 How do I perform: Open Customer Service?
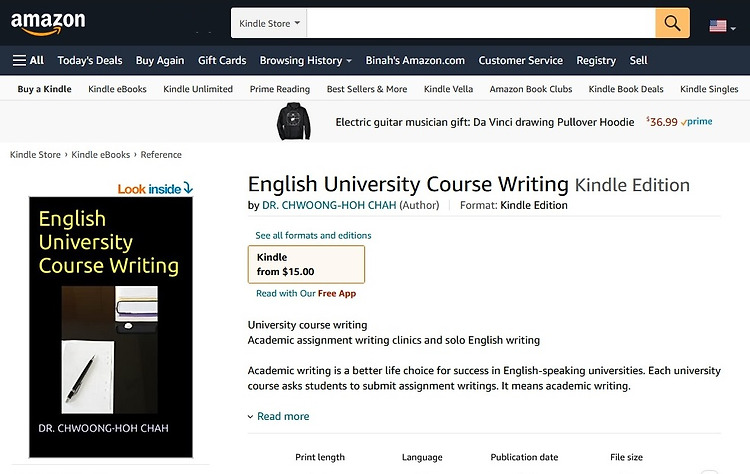520,60
